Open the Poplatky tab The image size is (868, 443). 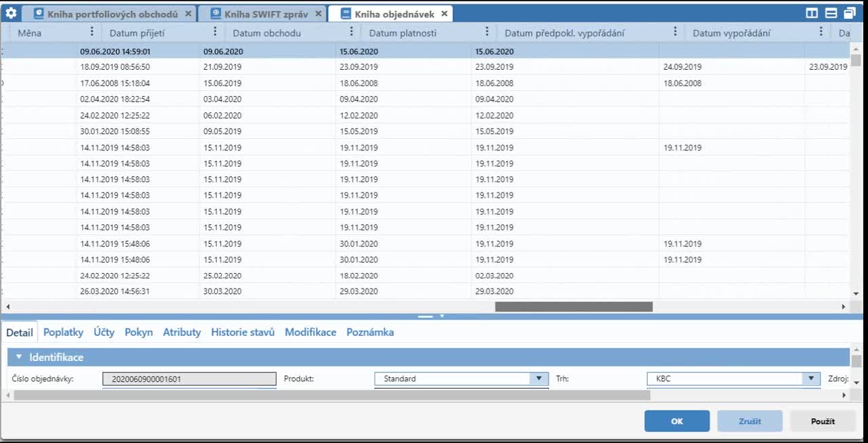click(x=63, y=332)
